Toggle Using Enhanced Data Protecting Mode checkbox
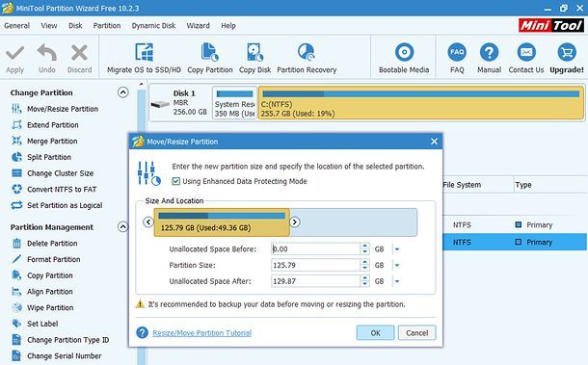 (x=175, y=181)
